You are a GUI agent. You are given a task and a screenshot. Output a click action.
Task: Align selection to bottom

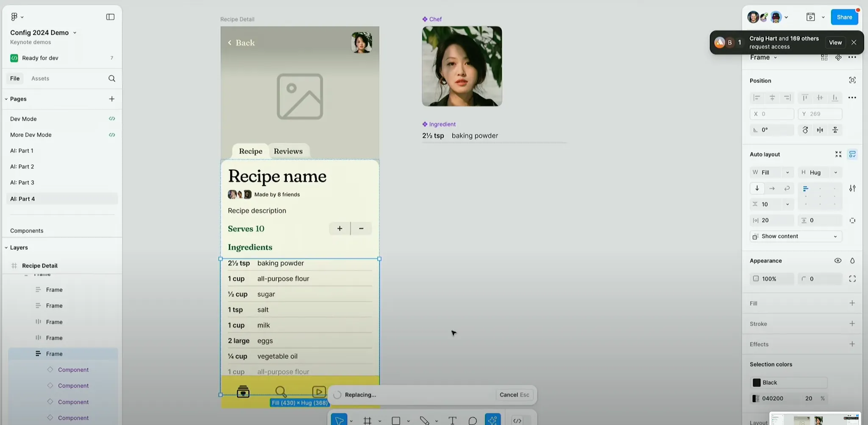coord(835,98)
